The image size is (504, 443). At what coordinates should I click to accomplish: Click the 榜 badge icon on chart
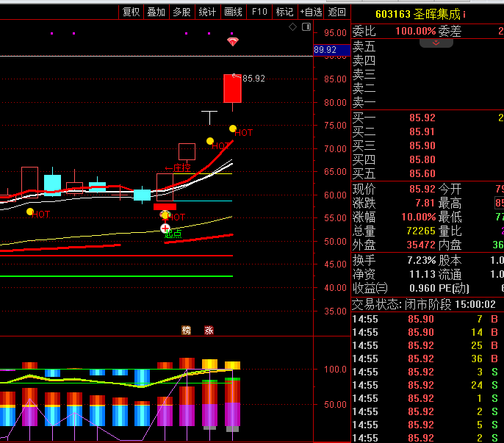pyautogui.click(x=186, y=330)
